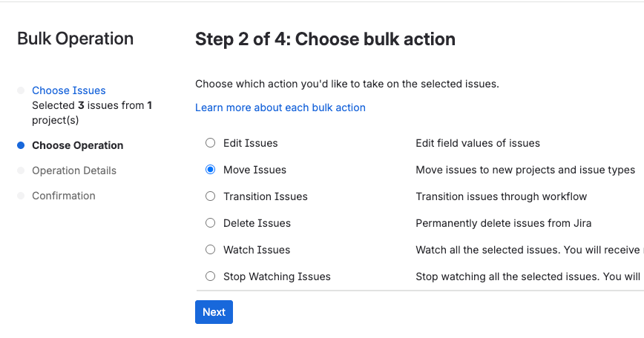Viewport: 644px width, 338px height.
Task: Go back to the Choose Issues step link
Action: [x=68, y=90]
